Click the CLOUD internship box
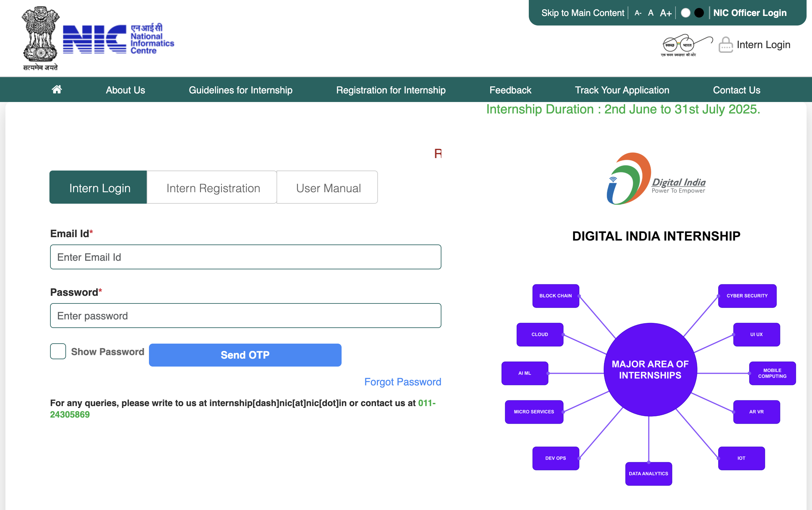This screenshot has height=510, width=812. pyautogui.click(x=540, y=335)
